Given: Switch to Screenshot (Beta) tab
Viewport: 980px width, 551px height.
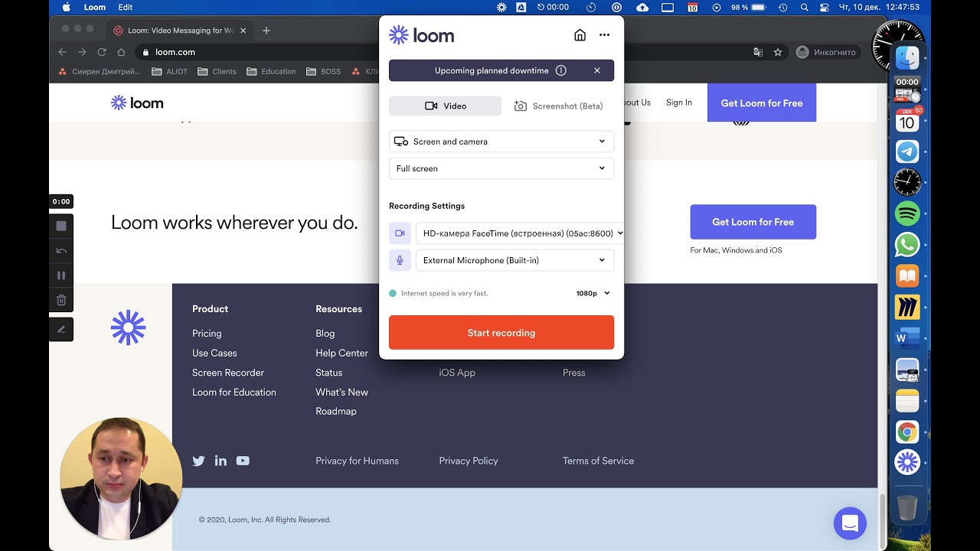Looking at the screenshot, I should coord(558,106).
